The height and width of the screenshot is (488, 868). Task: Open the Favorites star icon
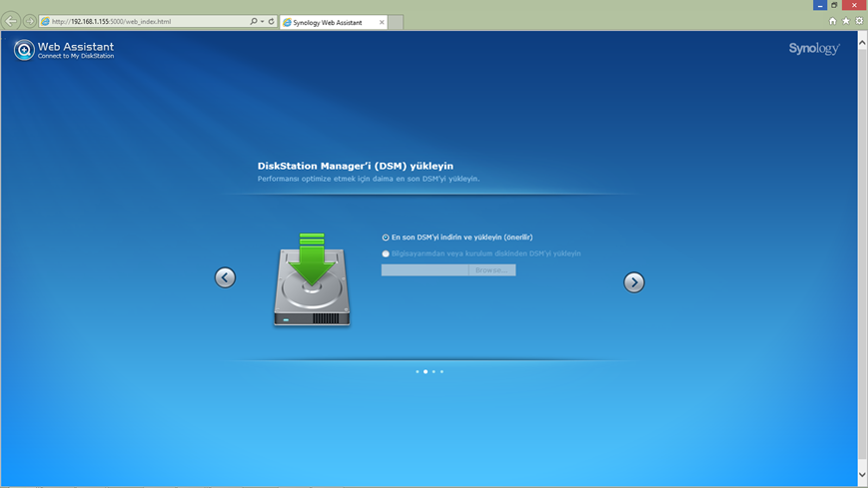[846, 21]
